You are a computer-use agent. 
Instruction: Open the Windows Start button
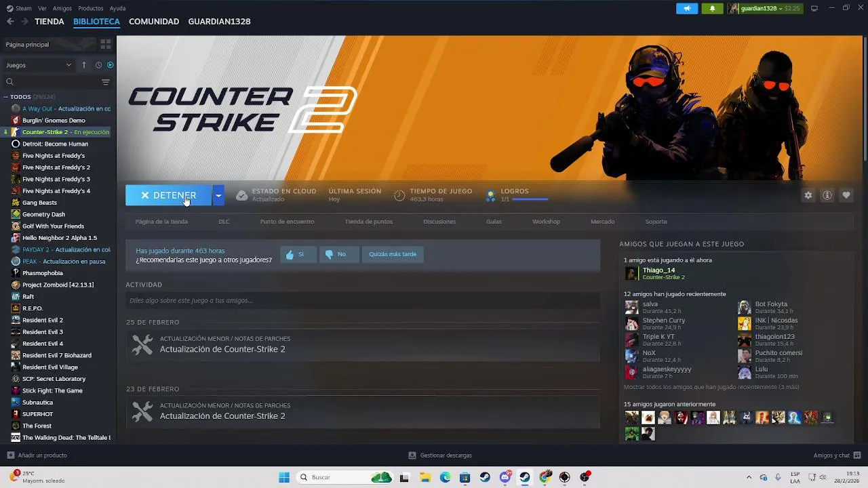(x=284, y=477)
